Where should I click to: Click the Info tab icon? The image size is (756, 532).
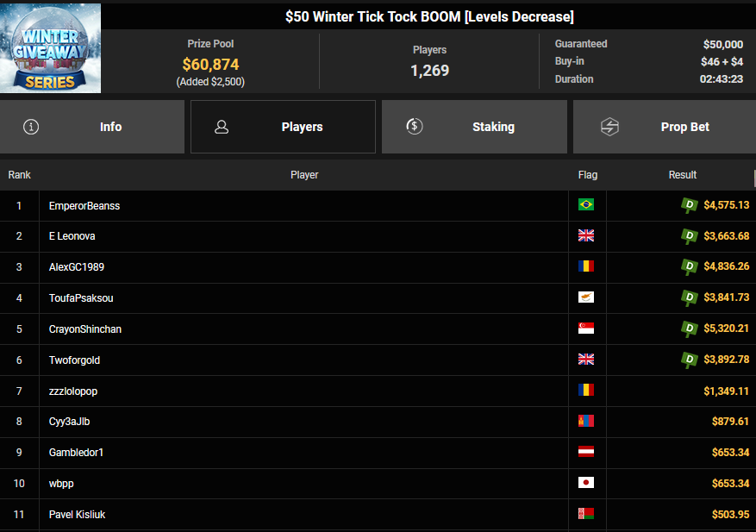point(31,127)
